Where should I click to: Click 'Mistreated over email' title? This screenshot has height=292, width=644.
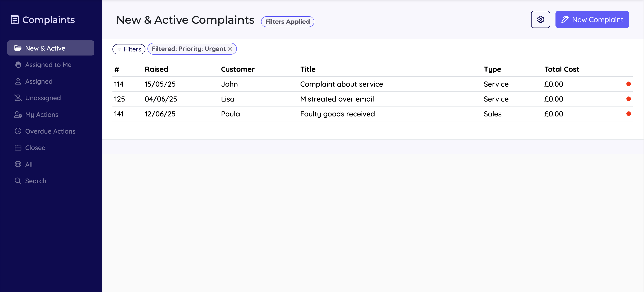(x=337, y=99)
